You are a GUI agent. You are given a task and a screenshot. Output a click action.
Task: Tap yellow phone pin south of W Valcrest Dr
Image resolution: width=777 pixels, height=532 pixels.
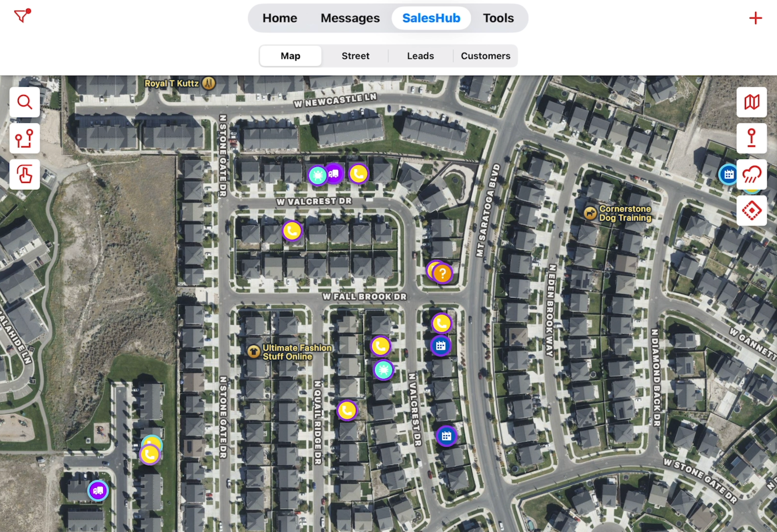coord(292,230)
